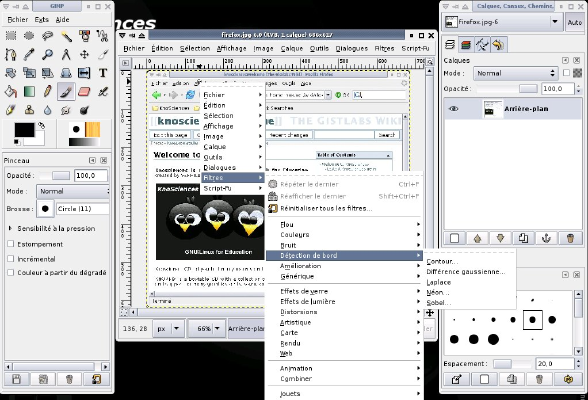Select the Ellipse Select tool
The height and width of the screenshot is (400, 588).
[x=29, y=36]
